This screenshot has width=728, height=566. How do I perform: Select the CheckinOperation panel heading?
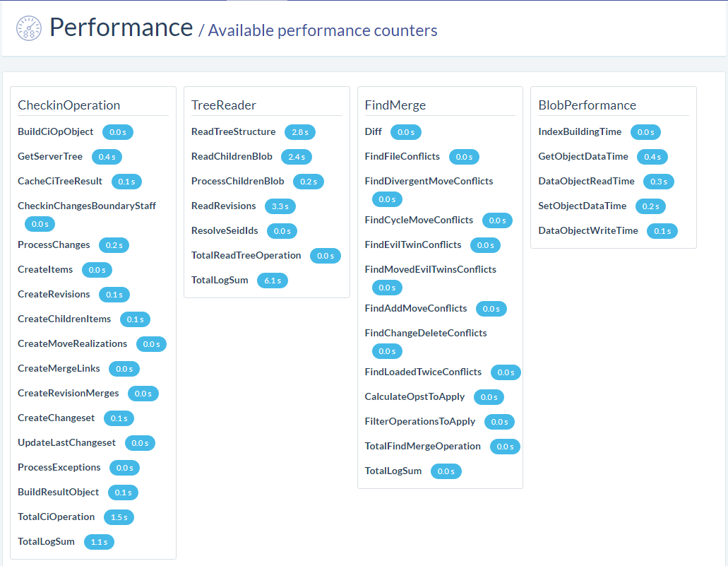click(x=68, y=105)
